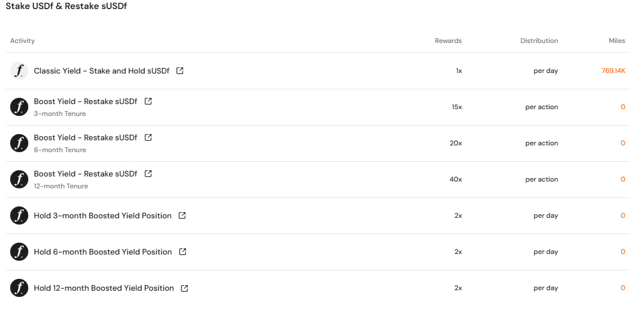Image resolution: width=644 pixels, height=319 pixels.
Task: Select Hold 3-month Boosted Yield Position text
Action: [x=103, y=215]
